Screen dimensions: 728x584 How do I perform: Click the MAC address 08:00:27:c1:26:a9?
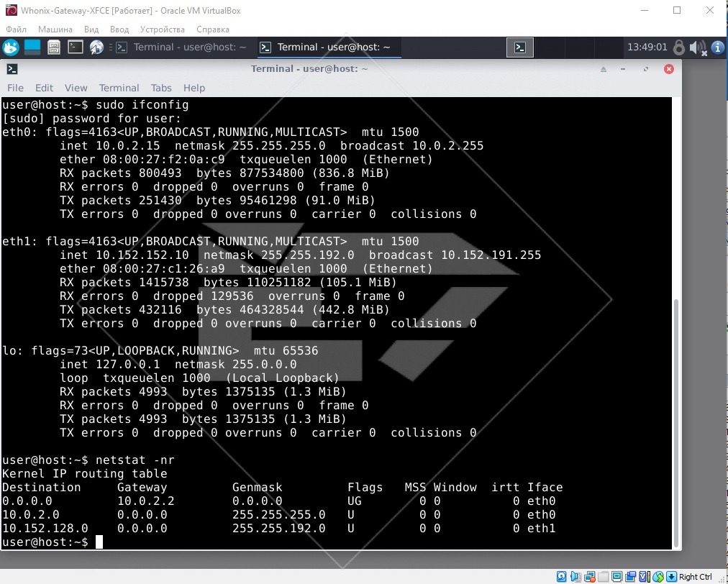pyautogui.click(x=164, y=269)
